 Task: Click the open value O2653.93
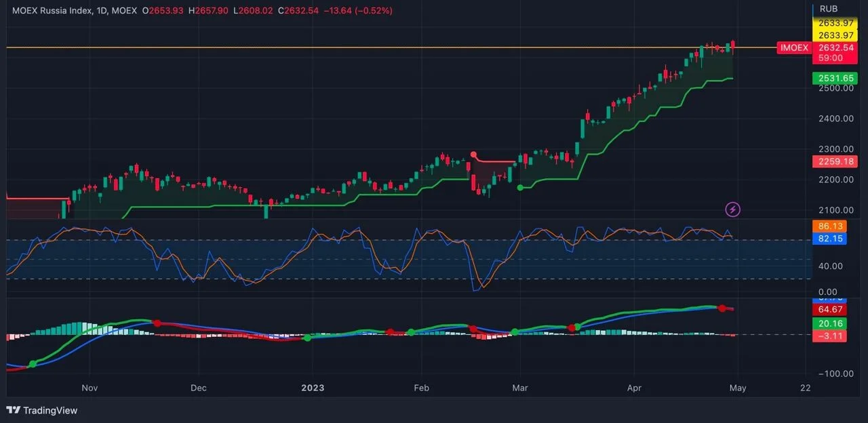(x=163, y=11)
